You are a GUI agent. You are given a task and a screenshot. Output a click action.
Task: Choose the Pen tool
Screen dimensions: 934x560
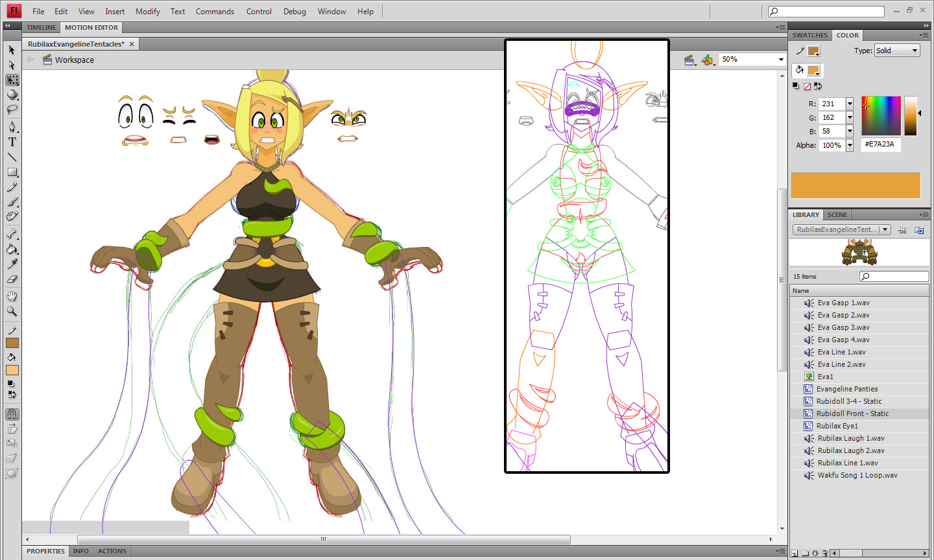(x=12, y=127)
